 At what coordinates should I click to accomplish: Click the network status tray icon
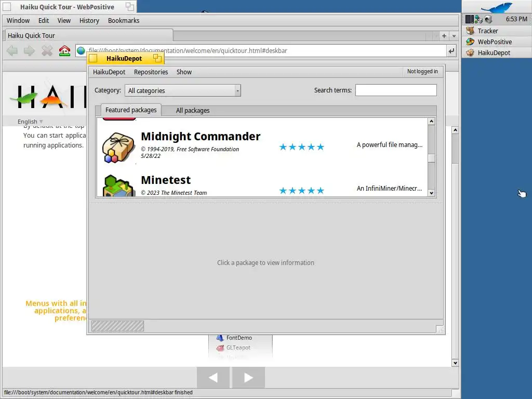coord(478,19)
